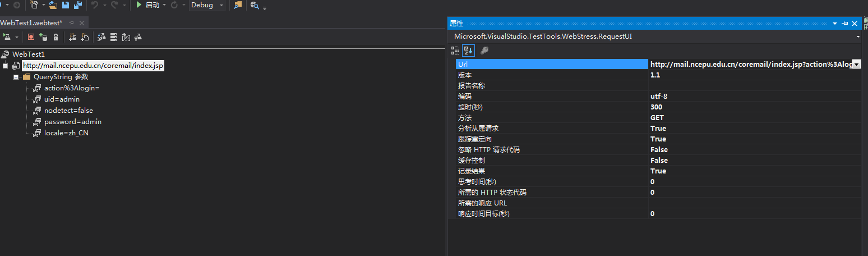
Task: Click the last flask toolbar icon in web test editor
Action: pos(138,36)
